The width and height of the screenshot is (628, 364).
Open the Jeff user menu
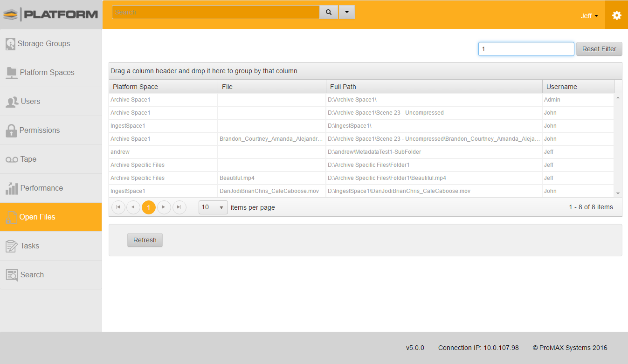[x=589, y=16]
